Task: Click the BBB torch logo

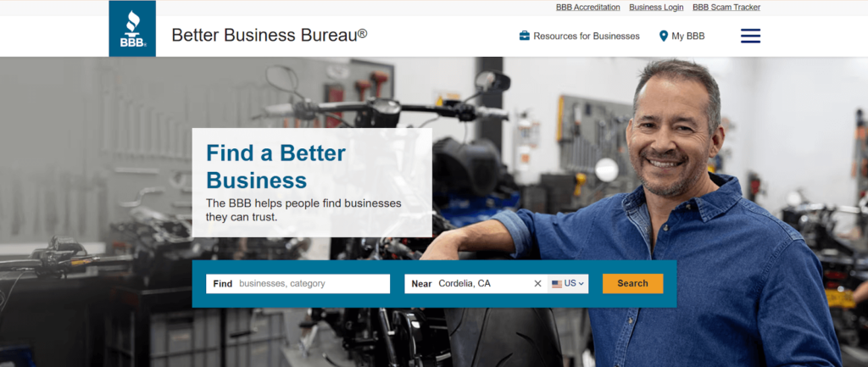Action: click(x=132, y=29)
